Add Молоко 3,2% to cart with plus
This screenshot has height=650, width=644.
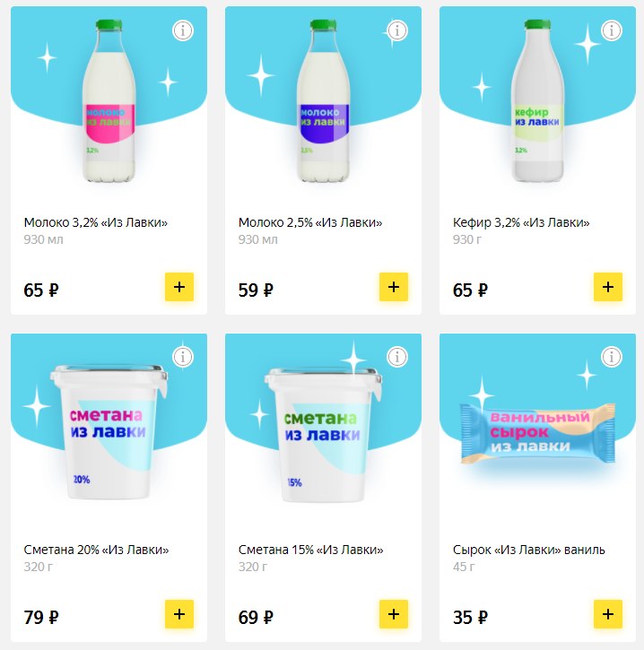click(x=179, y=287)
